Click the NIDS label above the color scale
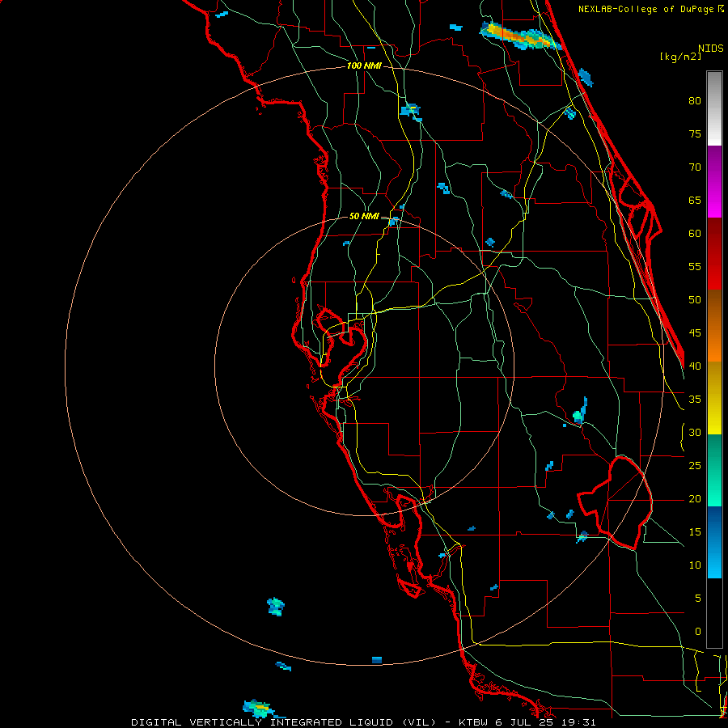The height and width of the screenshot is (728, 728). pyautogui.click(x=710, y=49)
